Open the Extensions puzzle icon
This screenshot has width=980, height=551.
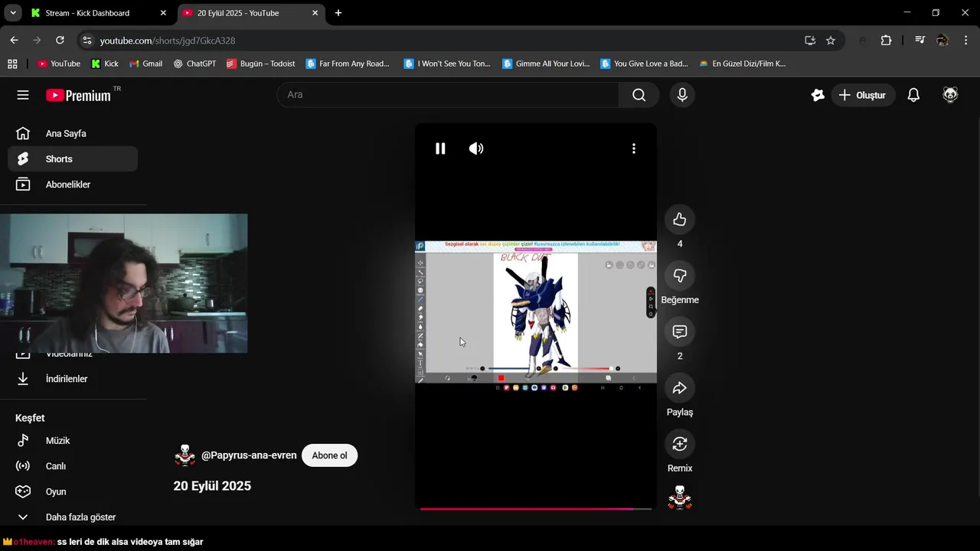[x=886, y=41]
